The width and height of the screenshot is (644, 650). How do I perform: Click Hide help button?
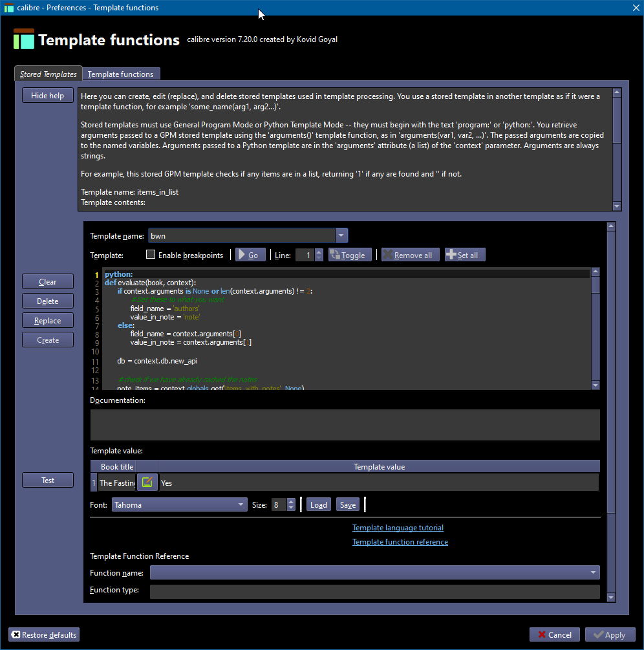pos(48,95)
